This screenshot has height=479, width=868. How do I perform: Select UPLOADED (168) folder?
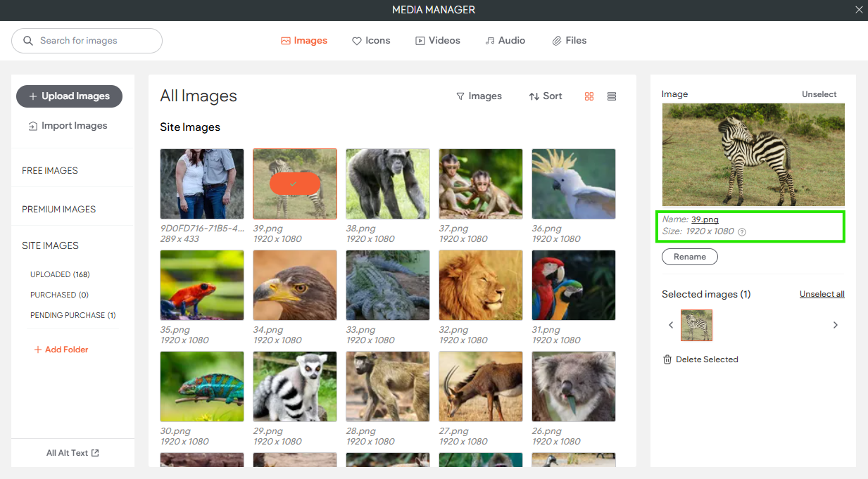tap(60, 274)
